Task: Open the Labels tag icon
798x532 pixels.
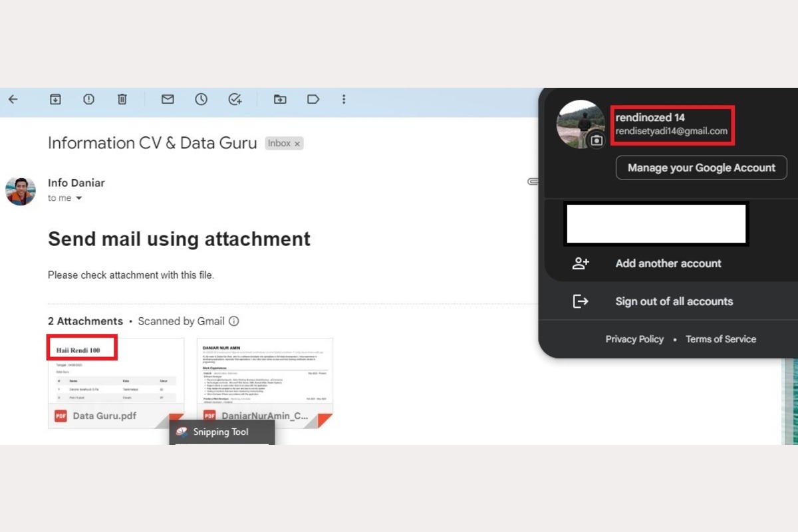Action: pyautogui.click(x=313, y=99)
